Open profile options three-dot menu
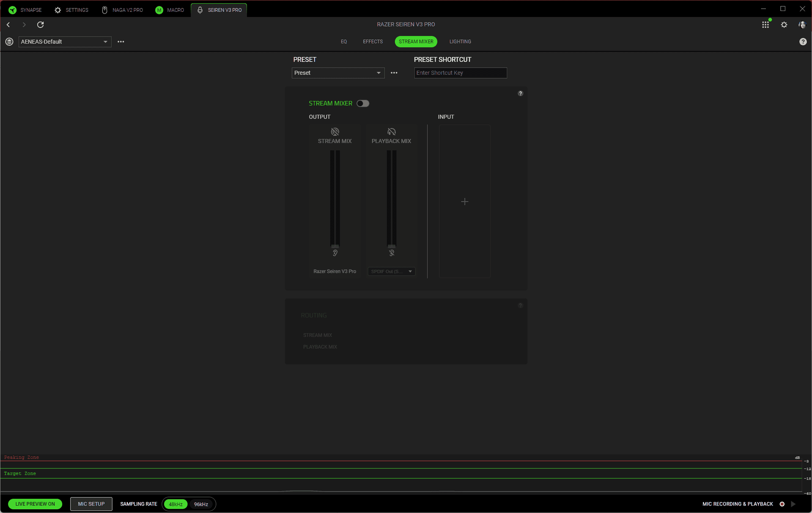This screenshot has height=513, width=812. [x=121, y=41]
